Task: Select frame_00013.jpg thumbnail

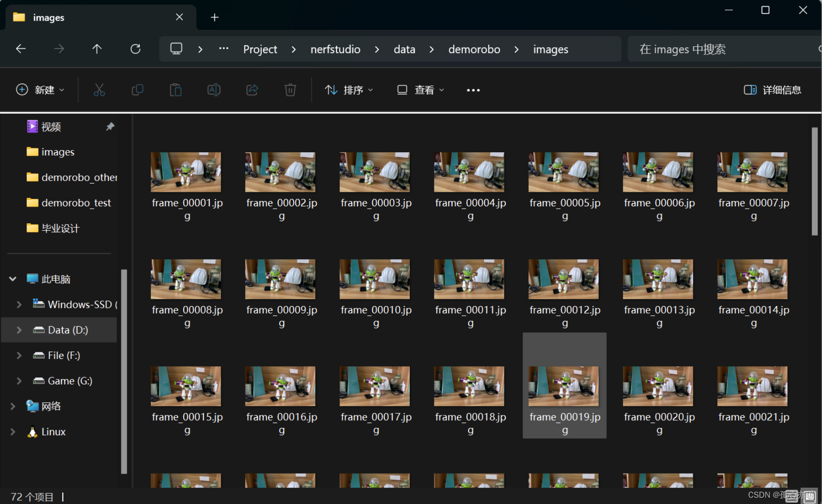Action: (x=658, y=279)
